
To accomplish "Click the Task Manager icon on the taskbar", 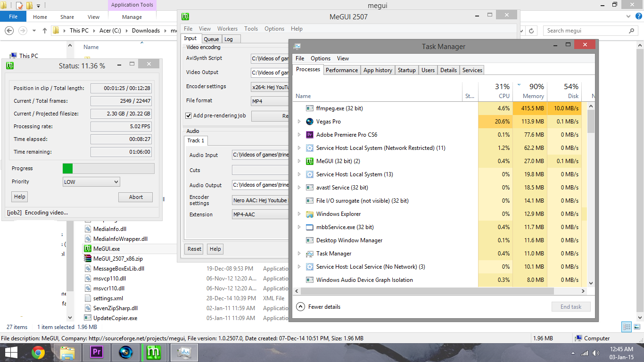I will (183, 352).
